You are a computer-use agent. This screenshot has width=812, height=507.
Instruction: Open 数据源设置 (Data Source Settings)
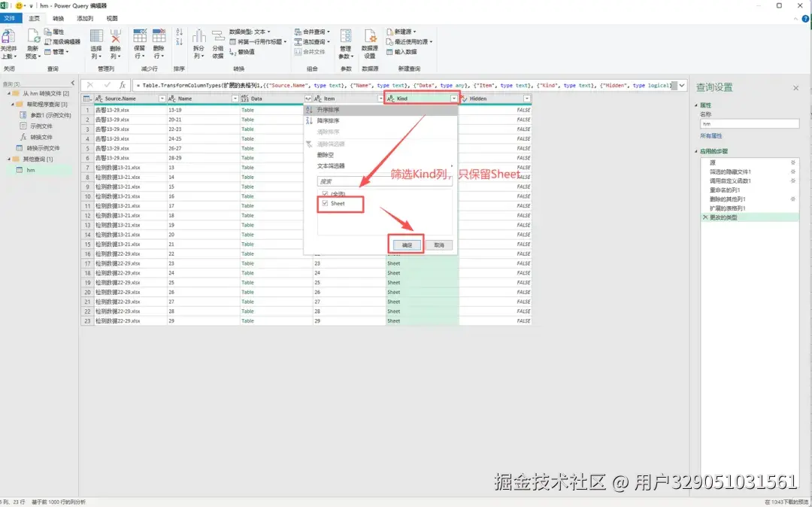coord(368,41)
